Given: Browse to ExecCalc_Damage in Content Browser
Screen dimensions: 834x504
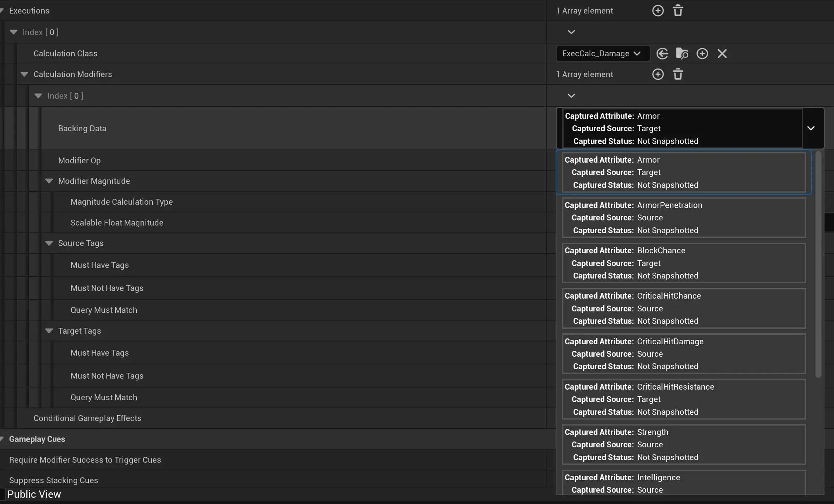Looking at the screenshot, I should pyautogui.click(x=682, y=54).
